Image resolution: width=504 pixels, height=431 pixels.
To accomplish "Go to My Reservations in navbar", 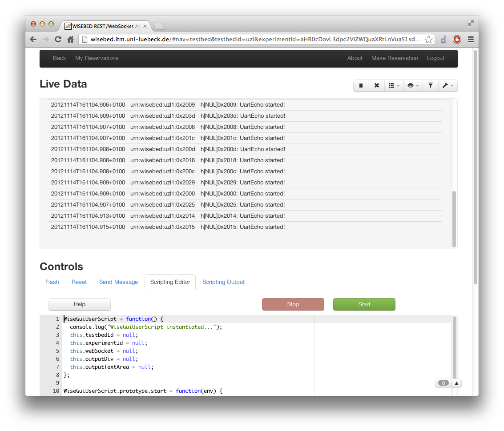I will coord(97,58).
